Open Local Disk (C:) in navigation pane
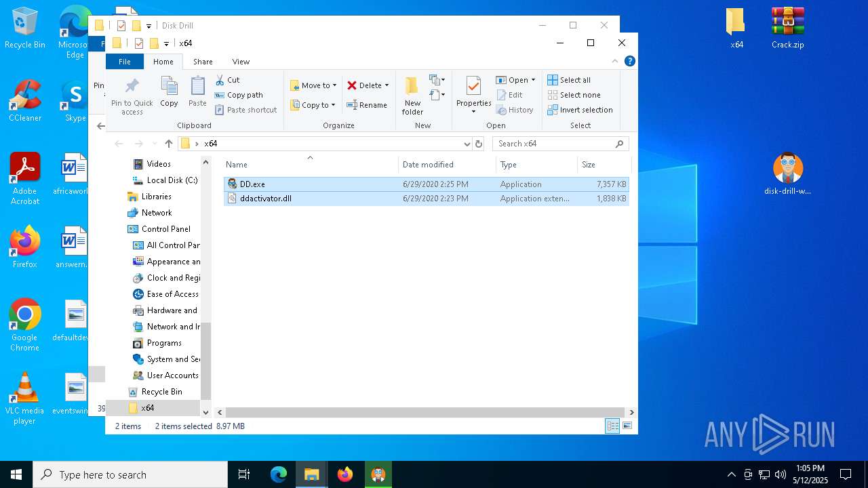This screenshot has width=868, height=488. point(172,180)
